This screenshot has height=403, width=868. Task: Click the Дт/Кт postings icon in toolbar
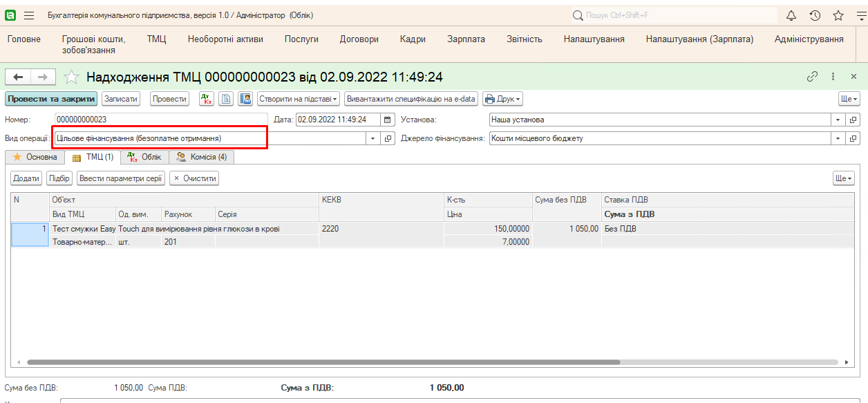[207, 99]
